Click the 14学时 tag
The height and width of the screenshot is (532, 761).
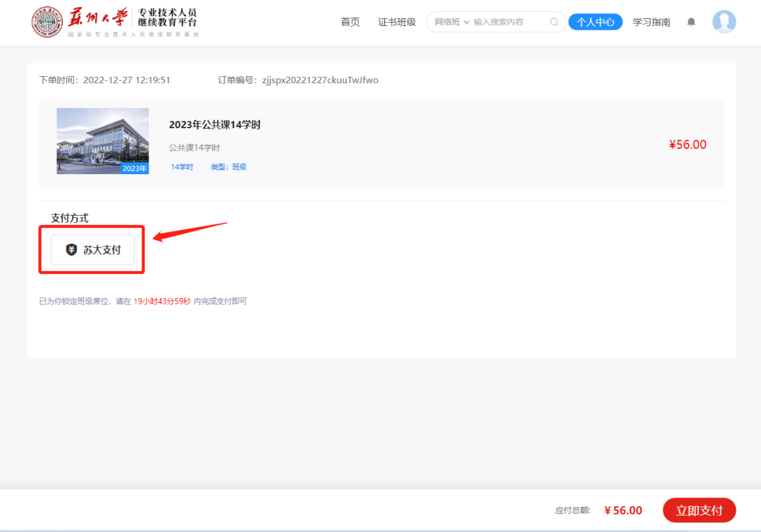pyautogui.click(x=182, y=167)
